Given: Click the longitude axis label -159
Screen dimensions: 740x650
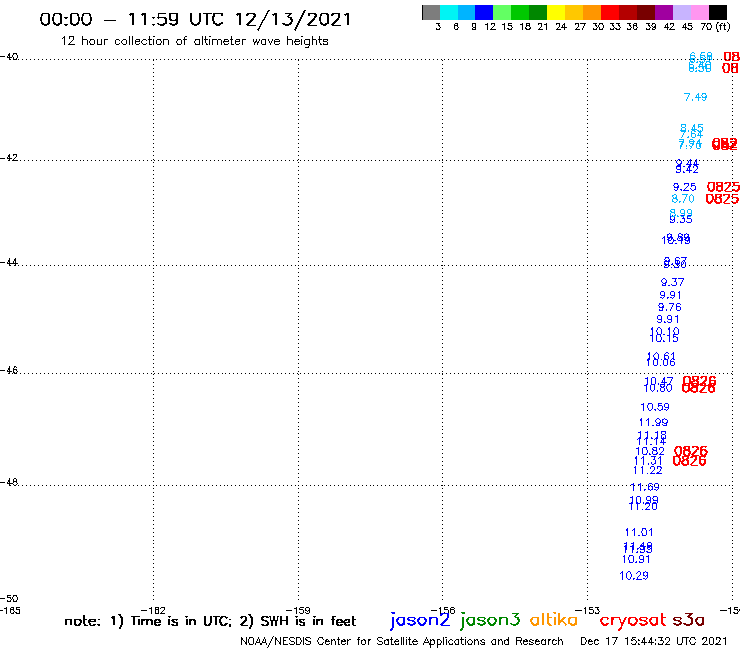Looking at the screenshot, I should pos(298,610).
